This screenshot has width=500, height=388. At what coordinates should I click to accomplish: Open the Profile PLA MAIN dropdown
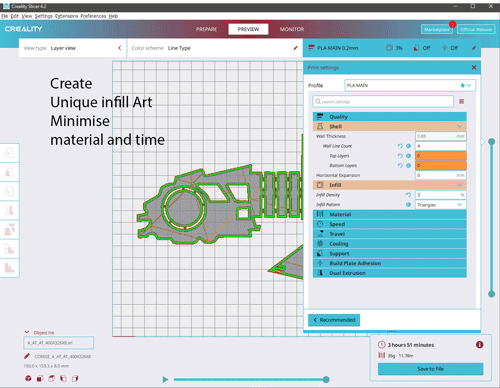[x=410, y=85]
